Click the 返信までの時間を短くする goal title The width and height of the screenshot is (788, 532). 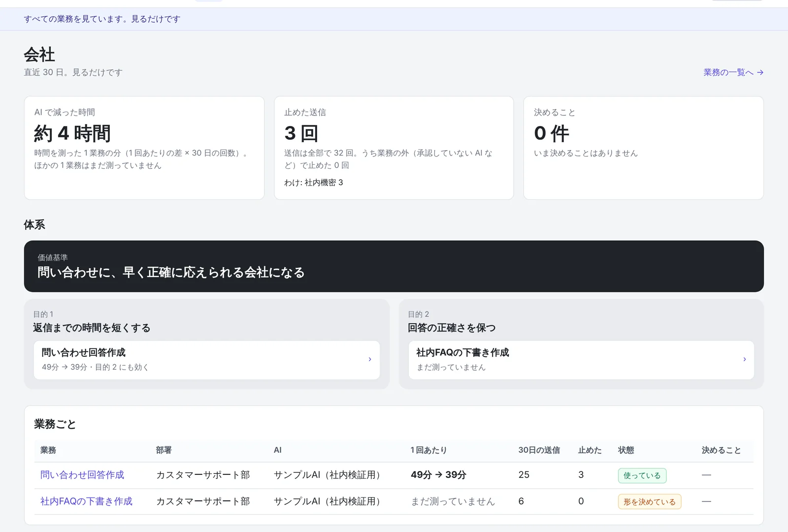coord(92,328)
